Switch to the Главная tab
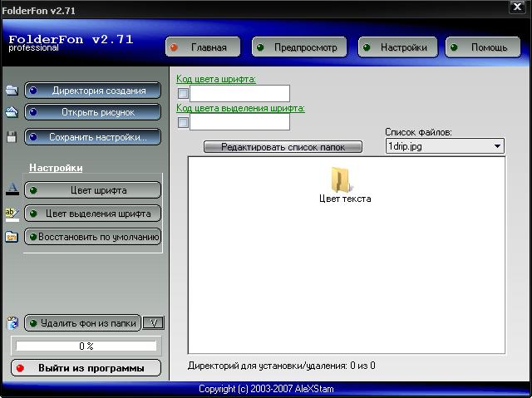Image resolution: width=532 pixels, height=398 pixels. coord(203,47)
